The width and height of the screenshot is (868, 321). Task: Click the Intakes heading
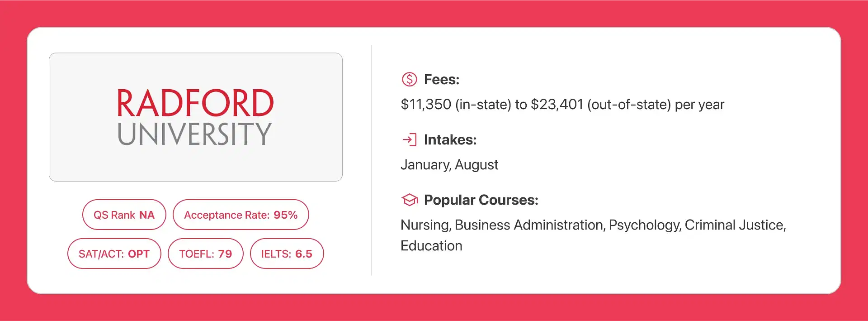[450, 140]
